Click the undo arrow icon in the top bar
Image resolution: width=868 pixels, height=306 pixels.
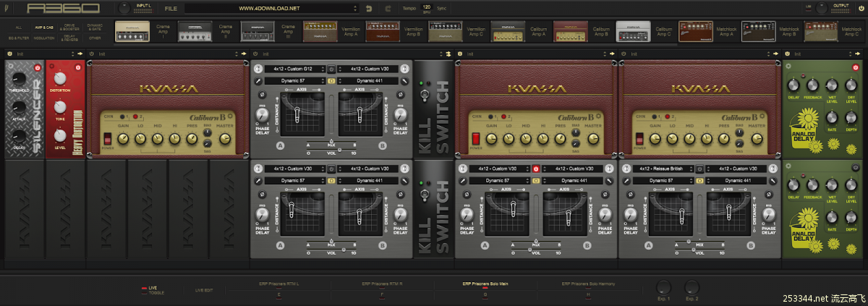(369, 9)
